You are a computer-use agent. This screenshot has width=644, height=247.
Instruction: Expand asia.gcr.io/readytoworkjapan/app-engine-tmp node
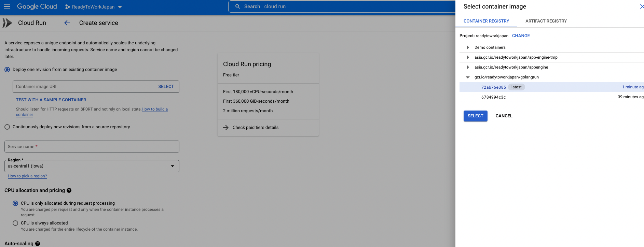pyautogui.click(x=468, y=57)
